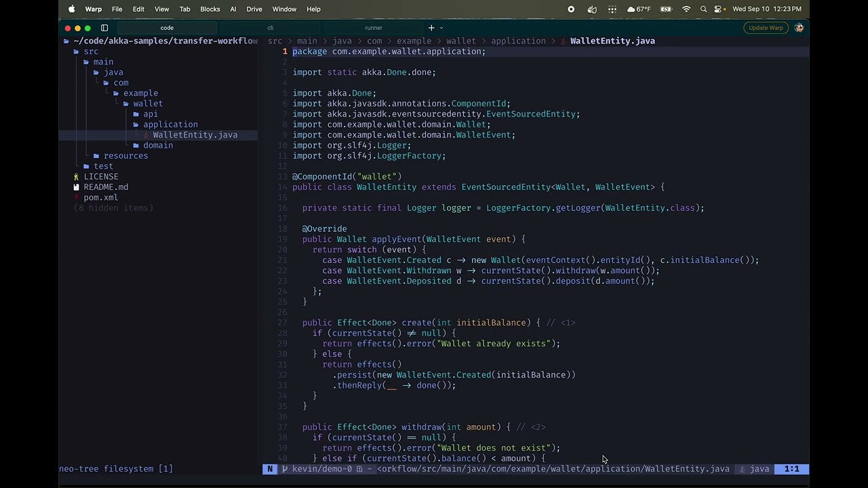Open the Apple menu
The width and height of the screenshot is (868, 488).
coord(71,9)
